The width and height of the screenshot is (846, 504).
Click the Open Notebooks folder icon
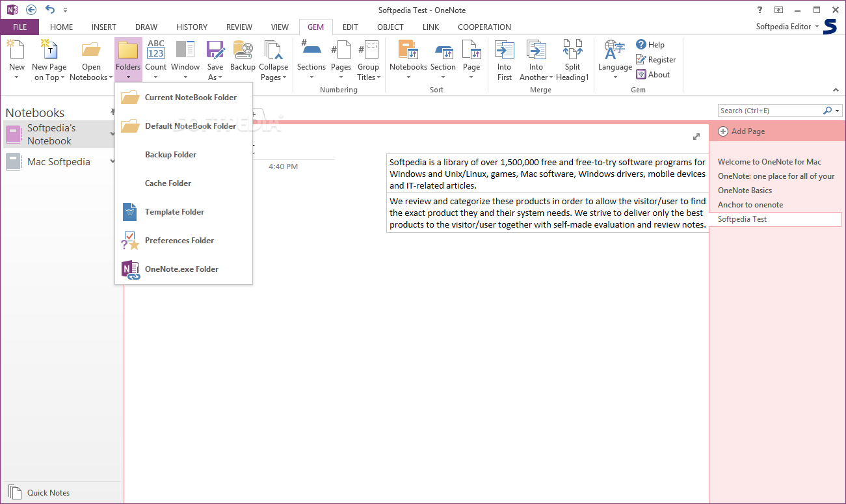click(x=91, y=49)
